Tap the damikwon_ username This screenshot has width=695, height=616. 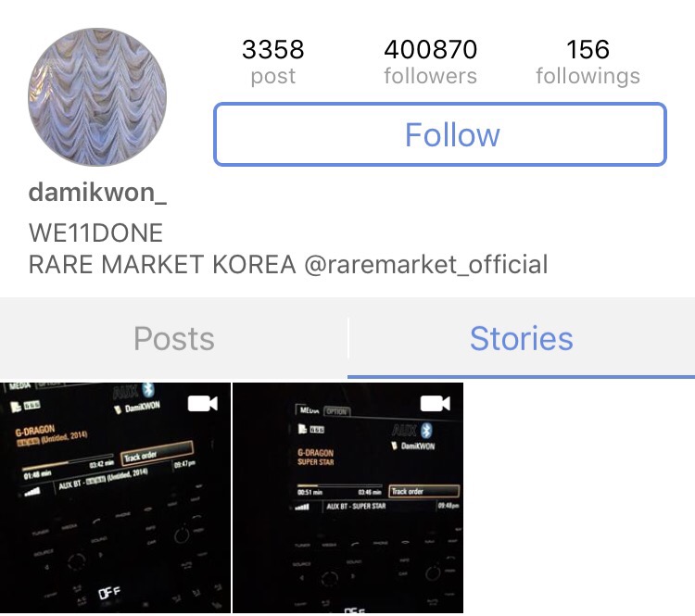point(97,193)
